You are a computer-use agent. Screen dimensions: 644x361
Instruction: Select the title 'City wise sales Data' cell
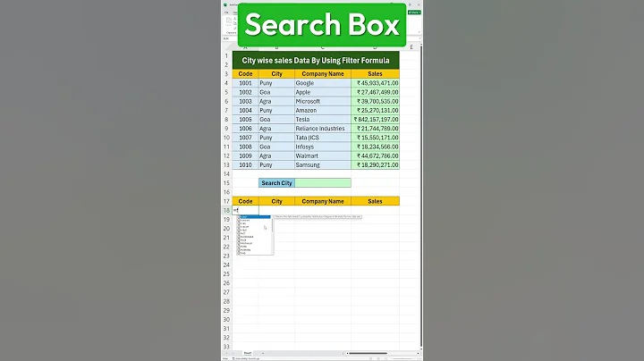[x=316, y=60]
